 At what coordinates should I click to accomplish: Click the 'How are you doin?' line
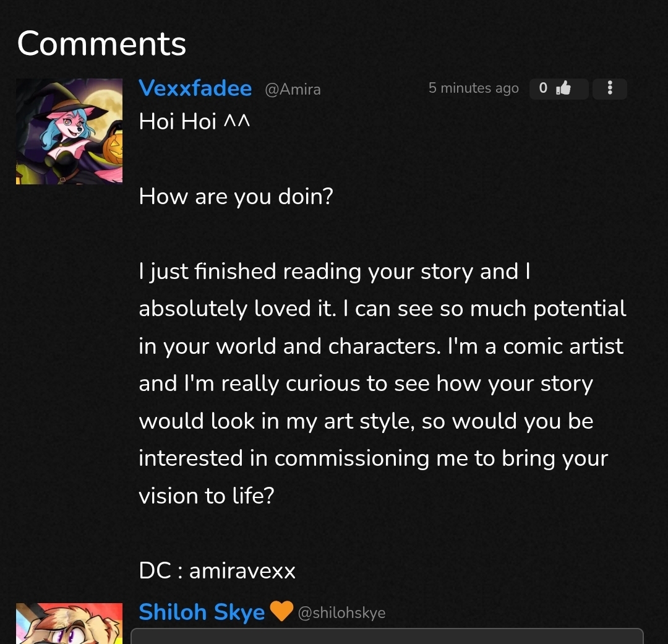tap(236, 197)
